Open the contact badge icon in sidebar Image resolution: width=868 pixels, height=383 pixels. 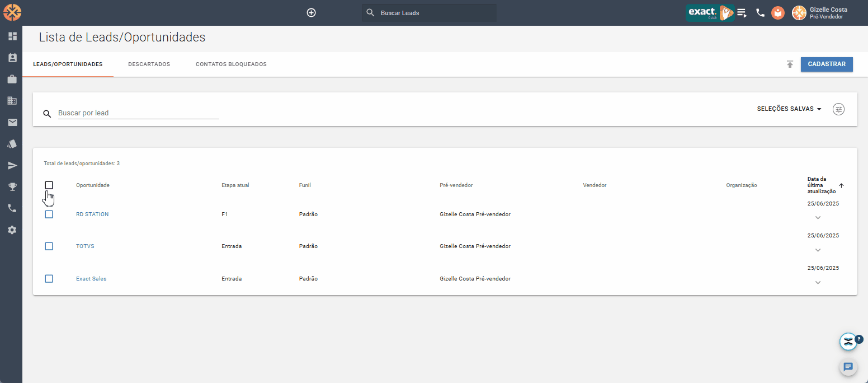[12, 58]
